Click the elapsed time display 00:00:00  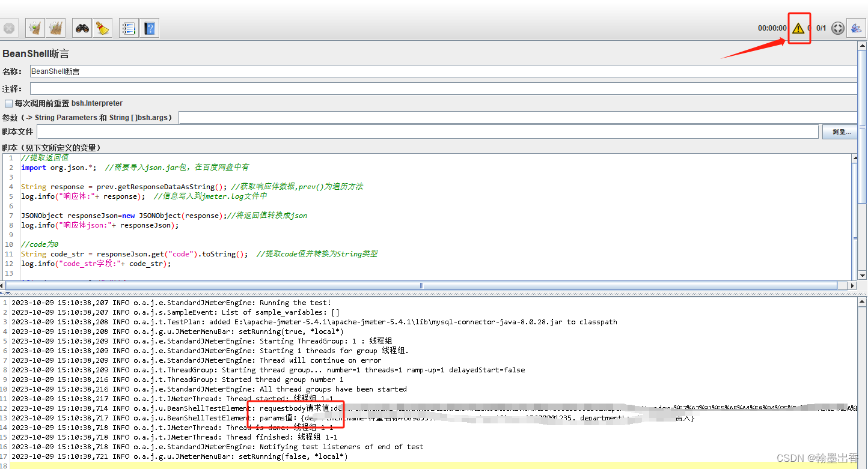tap(772, 28)
